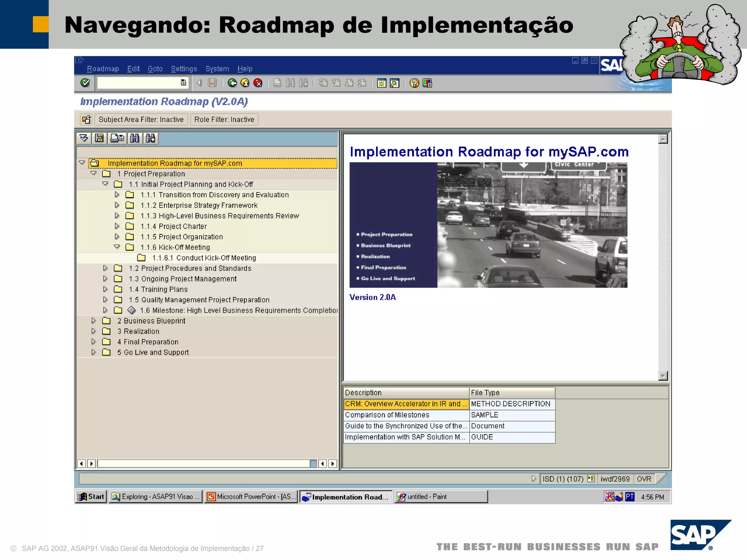This screenshot has width=747, height=560.
Task: Select 1.4 Training Plans
Action: (x=158, y=289)
